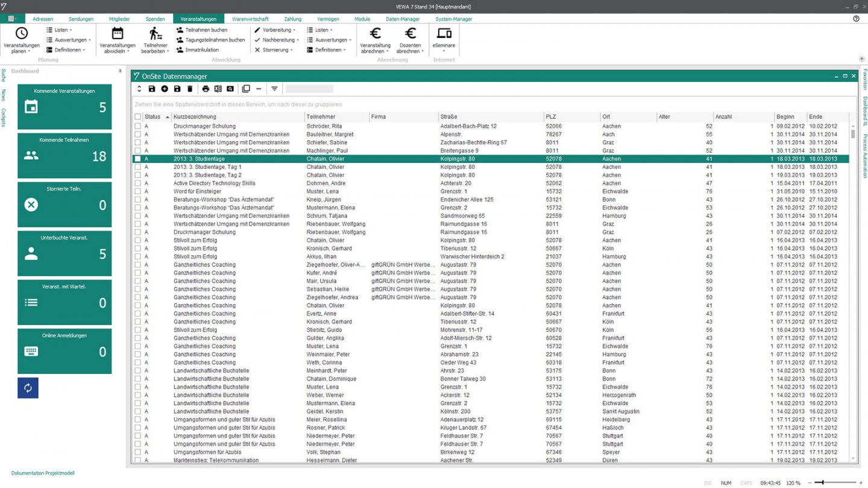868x488 pixels.
Task: Open Stornierung dropdown
Action: tap(274, 50)
